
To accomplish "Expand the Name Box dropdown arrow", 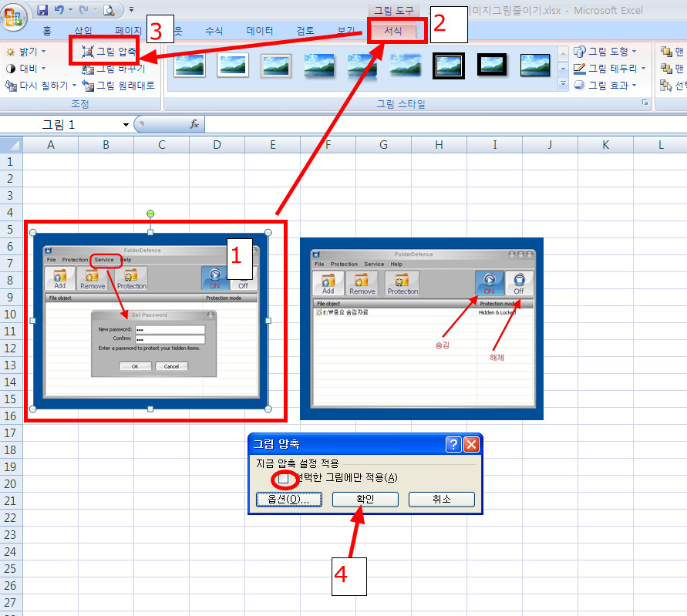I will point(126,125).
